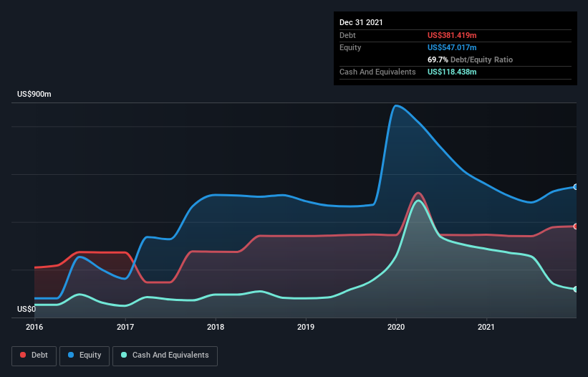Click the 69.7% Debt/Equity Ratio text
This screenshot has width=588, height=377.
click(470, 59)
